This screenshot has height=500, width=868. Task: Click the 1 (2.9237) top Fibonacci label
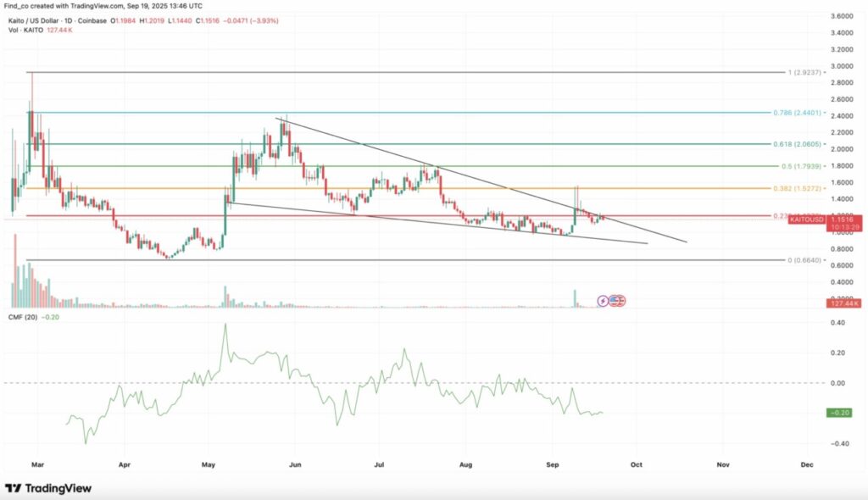[x=805, y=73]
